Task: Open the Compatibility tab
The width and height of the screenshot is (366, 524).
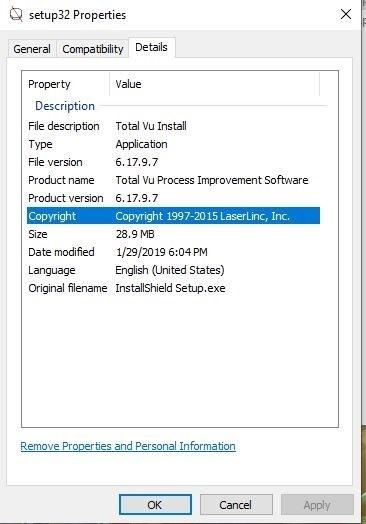Action: pos(93,49)
